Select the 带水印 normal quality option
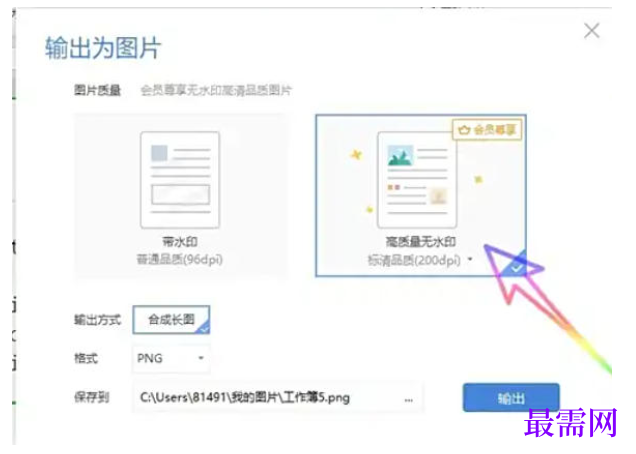This screenshot has width=636, height=454. (x=180, y=196)
